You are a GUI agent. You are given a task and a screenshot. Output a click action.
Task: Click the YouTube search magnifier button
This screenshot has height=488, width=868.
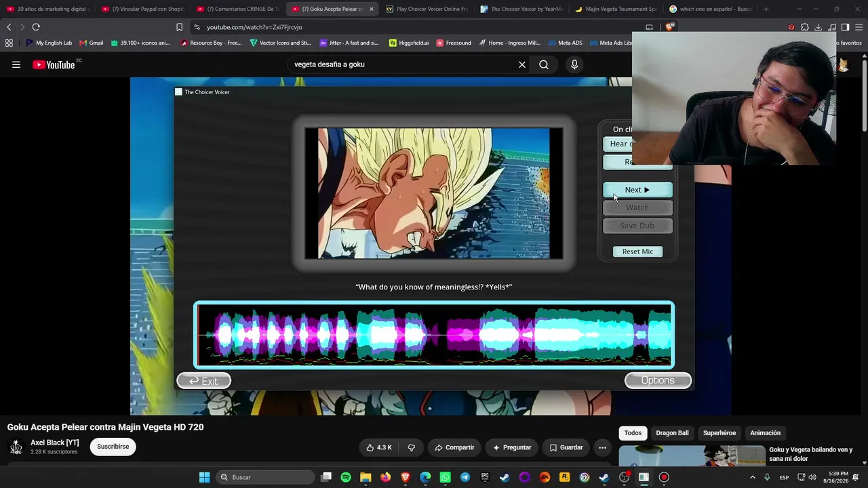(x=544, y=64)
